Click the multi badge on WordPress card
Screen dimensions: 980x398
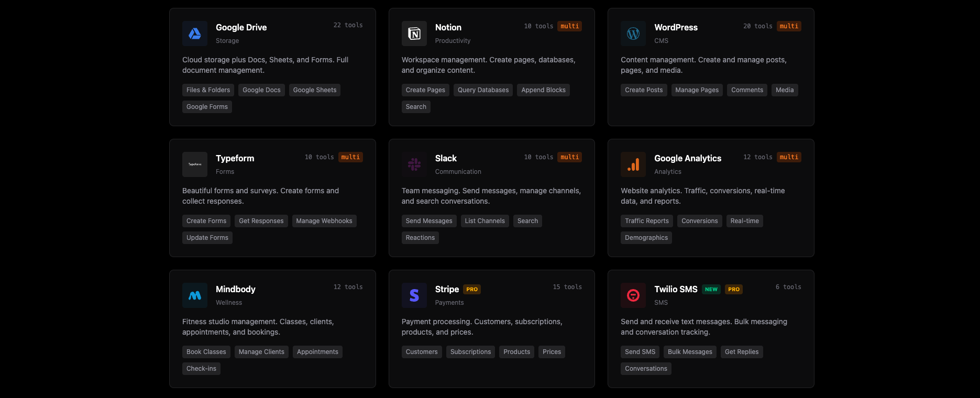click(x=789, y=26)
